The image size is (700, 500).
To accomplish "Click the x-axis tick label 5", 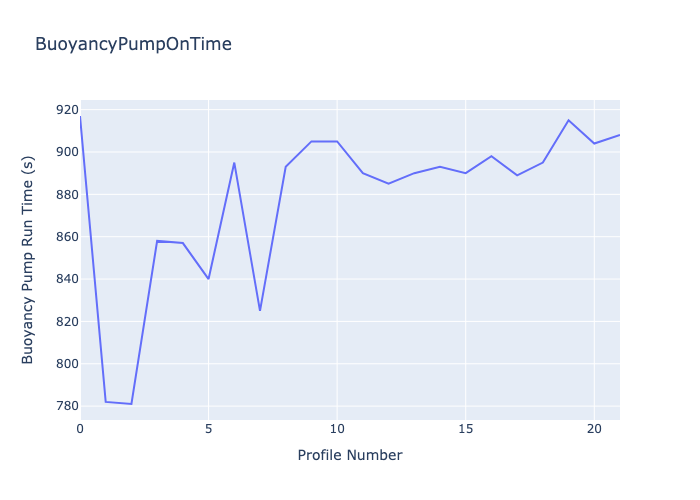I will 208,428.
